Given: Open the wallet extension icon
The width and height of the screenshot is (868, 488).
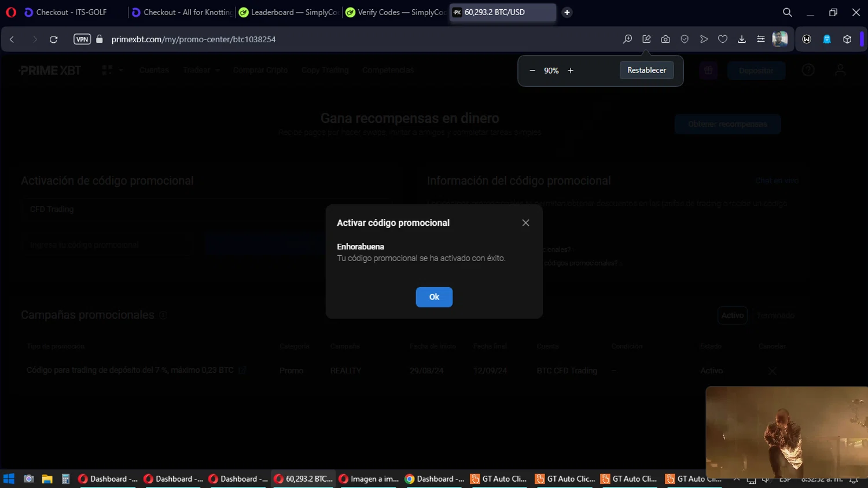Looking at the screenshot, I should point(807,39).
